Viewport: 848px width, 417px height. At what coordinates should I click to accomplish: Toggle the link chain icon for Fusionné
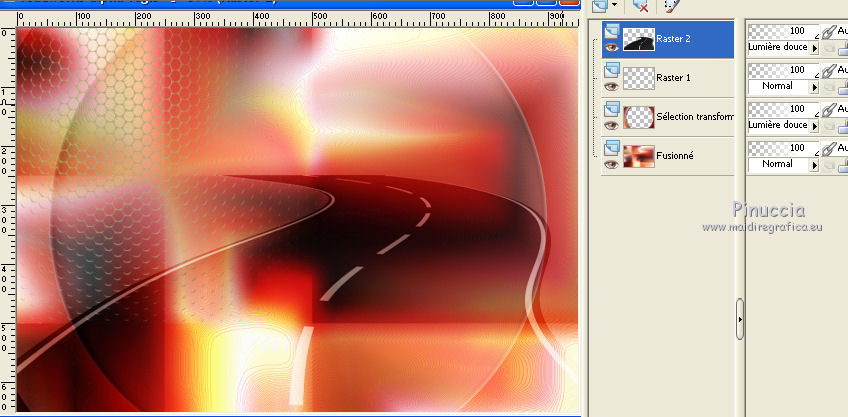pos(829,148)
